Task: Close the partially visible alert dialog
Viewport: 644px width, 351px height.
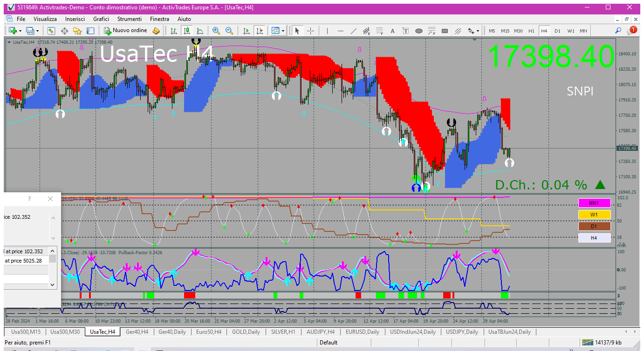Action: point(50,199)
